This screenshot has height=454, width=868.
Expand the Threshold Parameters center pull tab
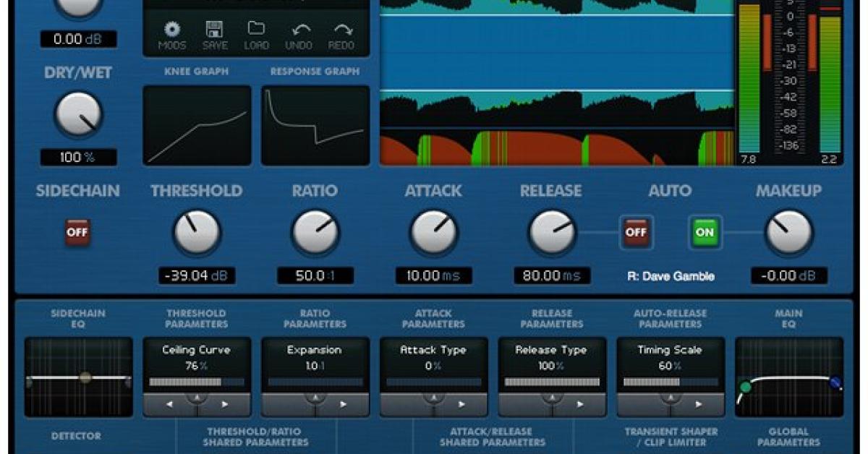(197, 399)
